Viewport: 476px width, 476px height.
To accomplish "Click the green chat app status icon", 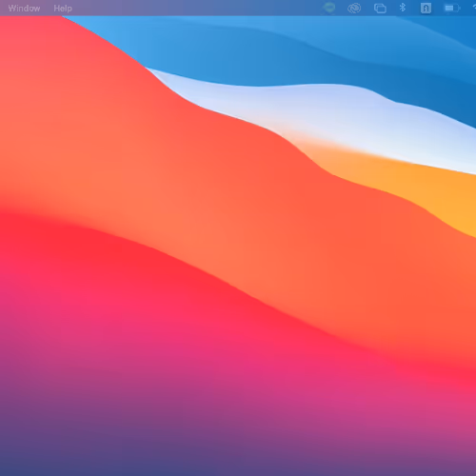I will [329, 8].
